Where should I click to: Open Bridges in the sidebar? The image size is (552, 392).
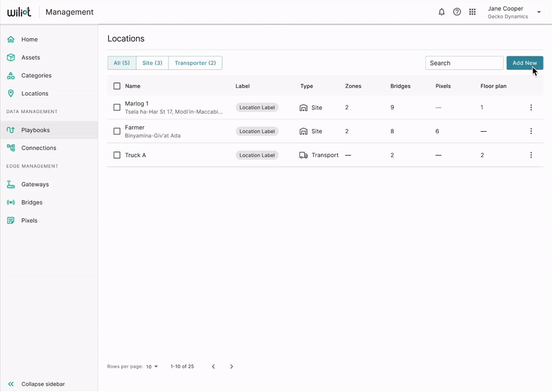coord(31,202)
